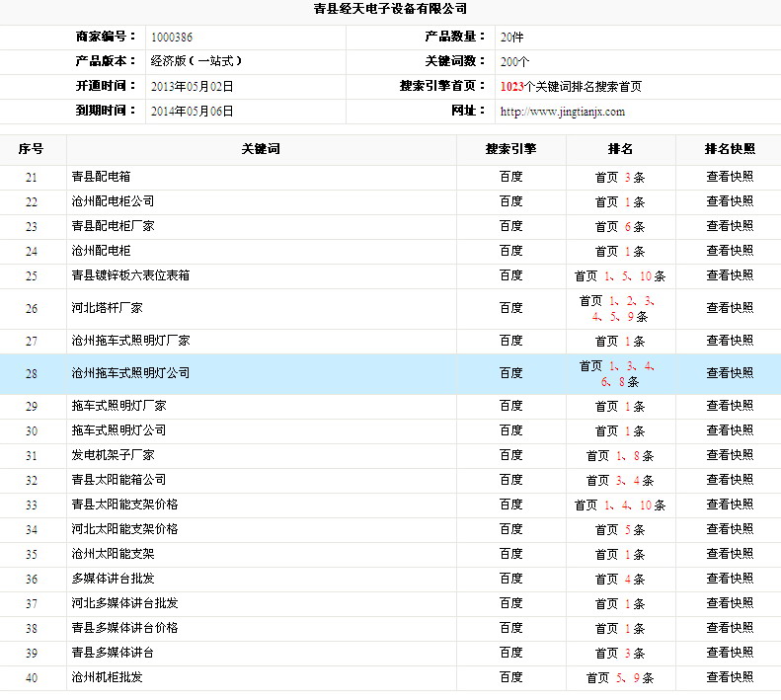Select keyword 青县配电箱

pyautogui.click(x=101, y=177)
